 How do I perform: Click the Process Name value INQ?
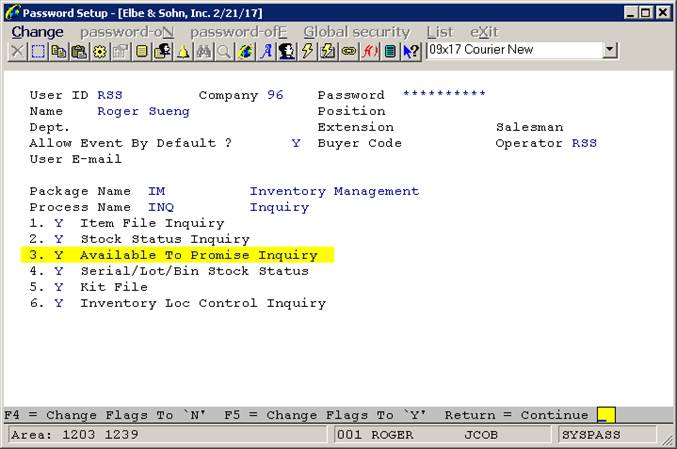coord(161,207)
